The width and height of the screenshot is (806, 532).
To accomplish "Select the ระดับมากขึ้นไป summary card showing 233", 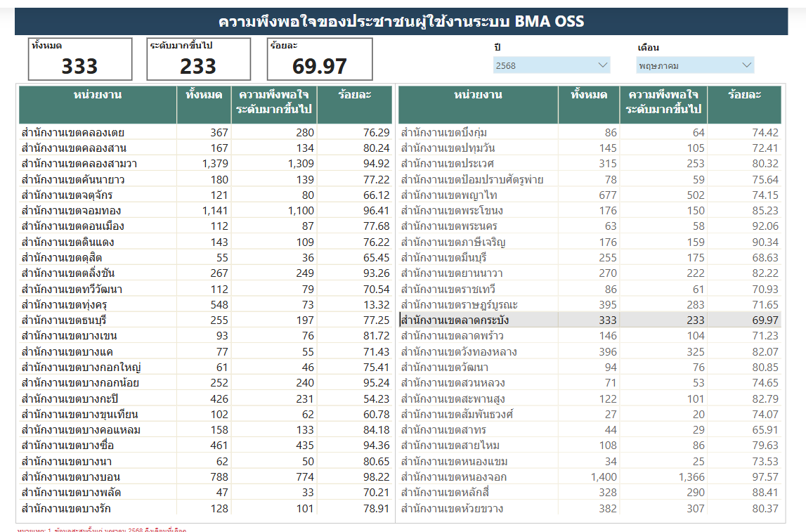I will 198,59.
